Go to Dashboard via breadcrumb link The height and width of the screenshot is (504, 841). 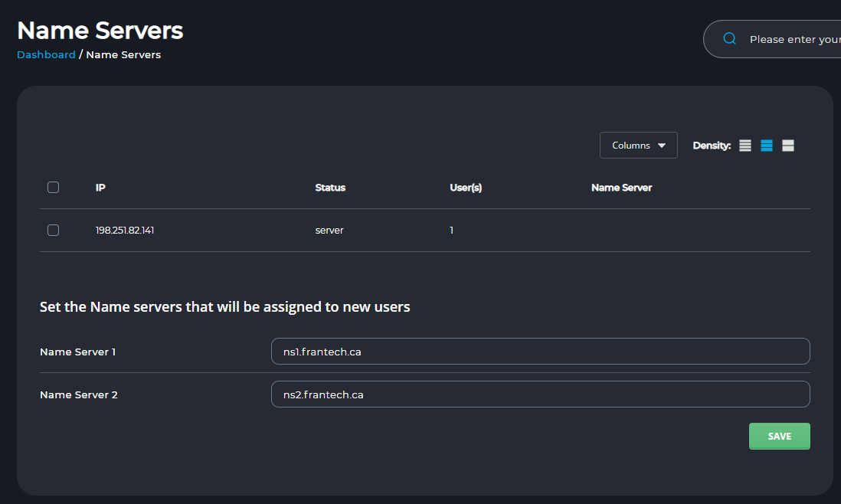coord(46,54)
